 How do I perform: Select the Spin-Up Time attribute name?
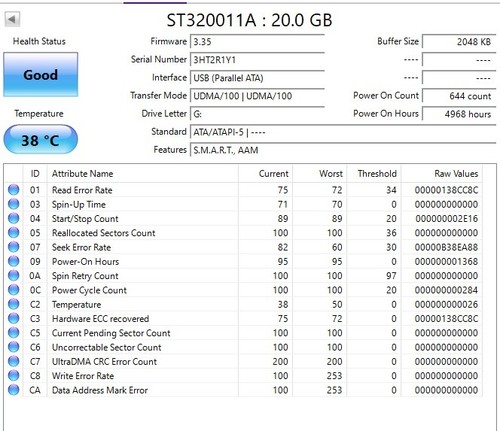[79, 204]
